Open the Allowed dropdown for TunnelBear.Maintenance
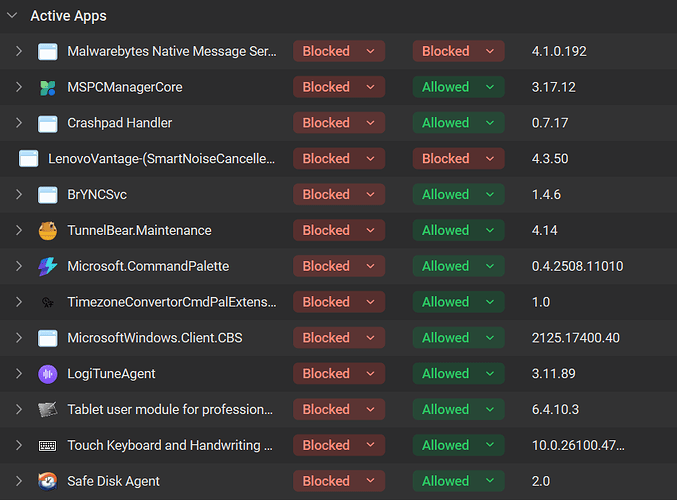 coord(458,230)
